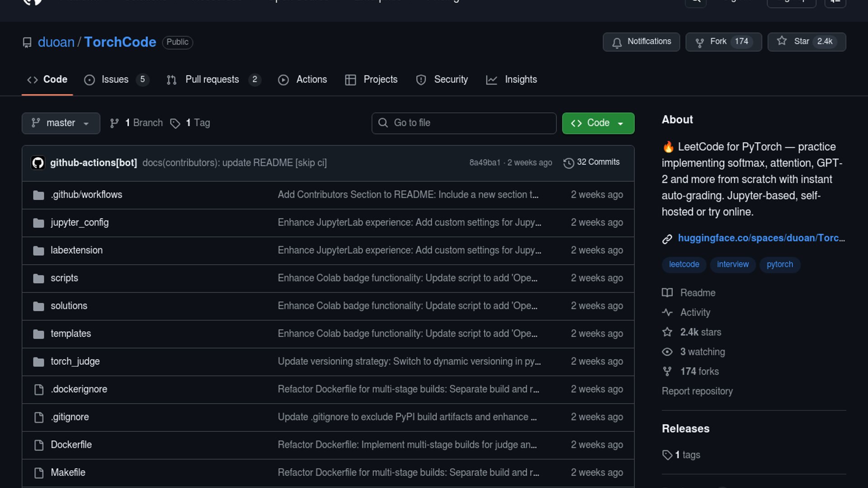This screenshot has width=868, height=488.
Task: Click the commit history clock icon
Action: [568, 163]
